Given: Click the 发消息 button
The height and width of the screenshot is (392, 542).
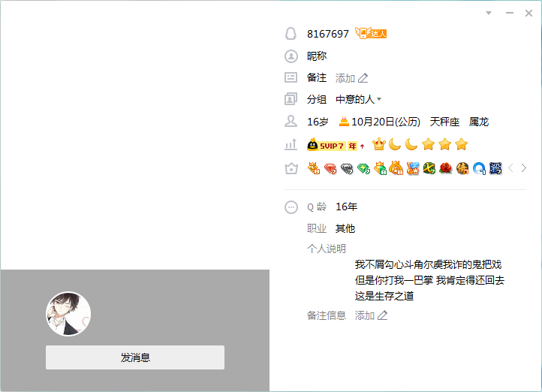Looking at the screenshot, I should 135,357.
